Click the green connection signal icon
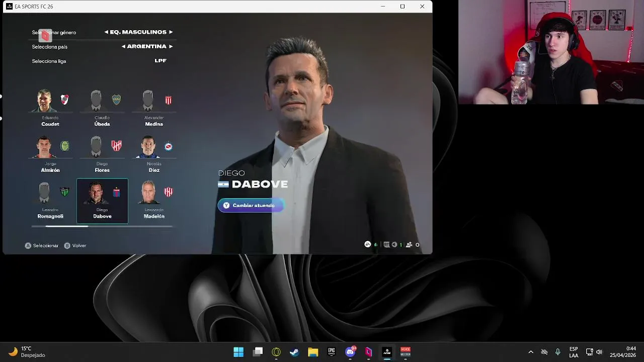The height and width of the screenshot is (362, 644). [376, 245]
